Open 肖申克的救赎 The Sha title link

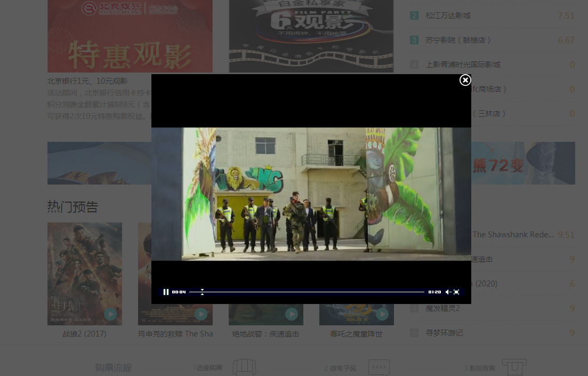pos(175,333)
